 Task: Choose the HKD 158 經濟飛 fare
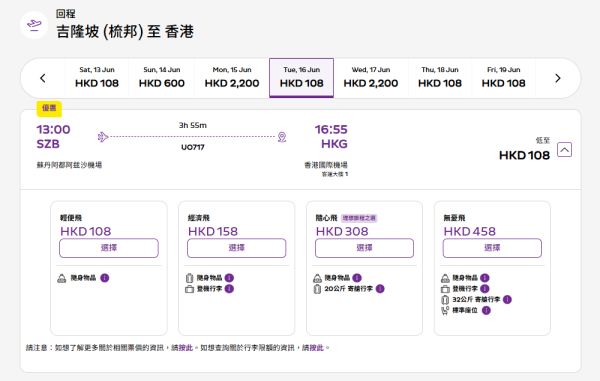point(236,248)
